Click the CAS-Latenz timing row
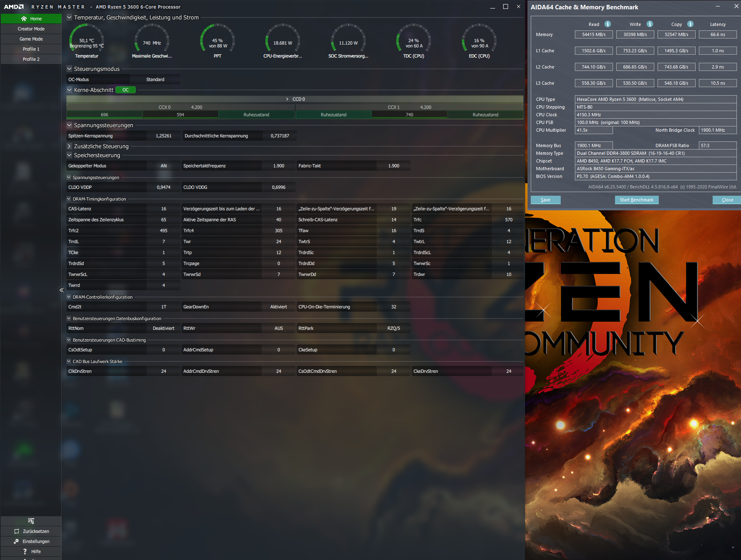The height and width of the screenshot is (560, 741). coord(124,209)
